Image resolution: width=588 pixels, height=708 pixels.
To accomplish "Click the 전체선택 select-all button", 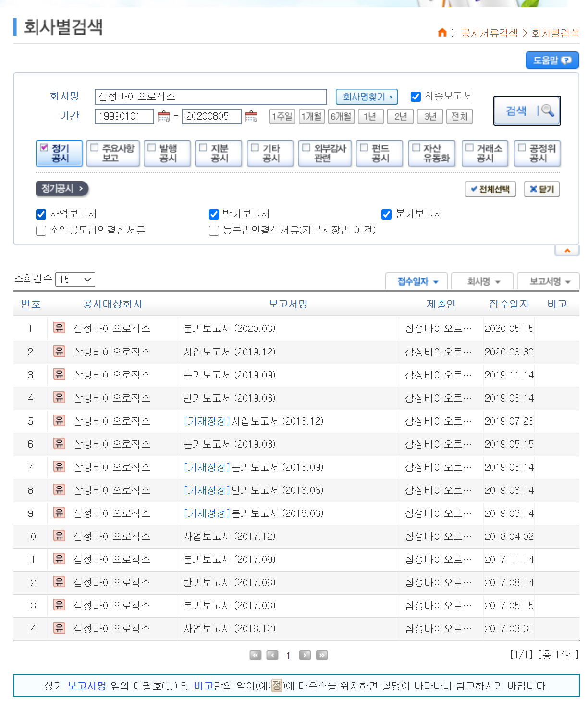I will tap(490, 189).
